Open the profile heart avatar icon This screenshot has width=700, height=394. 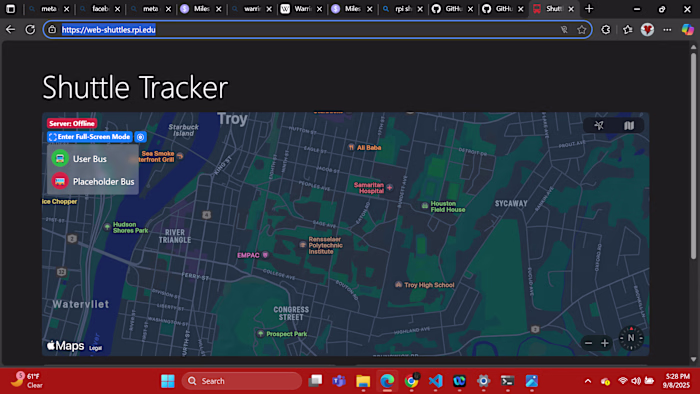point(647,30)
